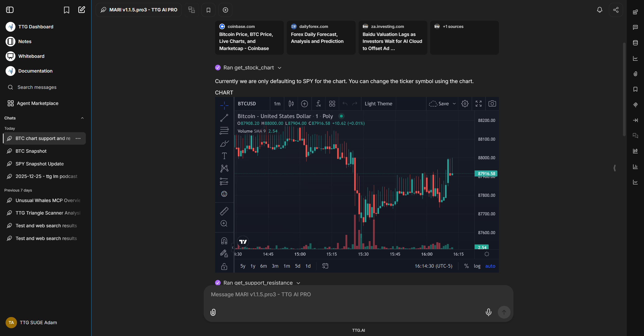This screenshot has width=644, height=336.
Task: Open the Agent Marketplace
Action: point(37,103)
